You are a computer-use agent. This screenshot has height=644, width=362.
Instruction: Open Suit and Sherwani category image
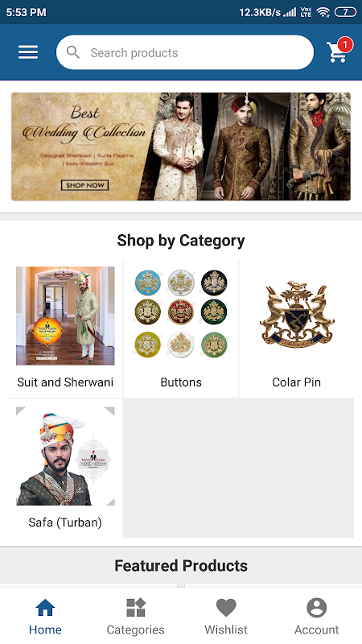pyautogui.click(x=65, y=316)
